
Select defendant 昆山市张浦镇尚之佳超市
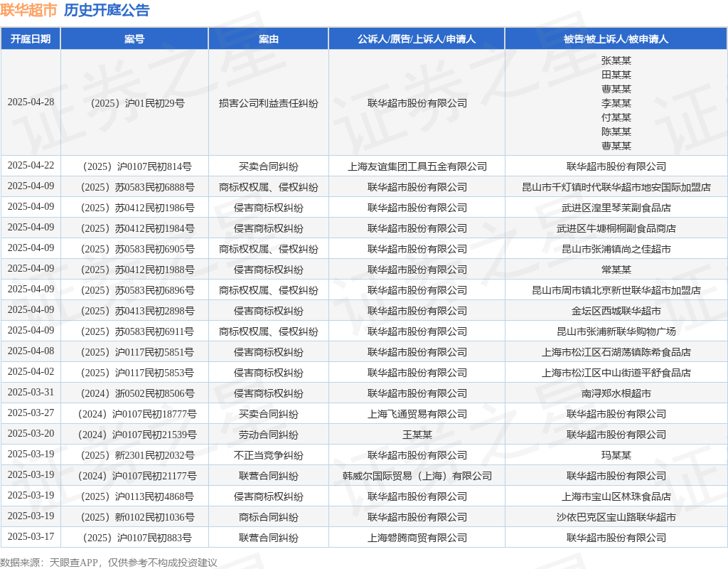(616, 249)
